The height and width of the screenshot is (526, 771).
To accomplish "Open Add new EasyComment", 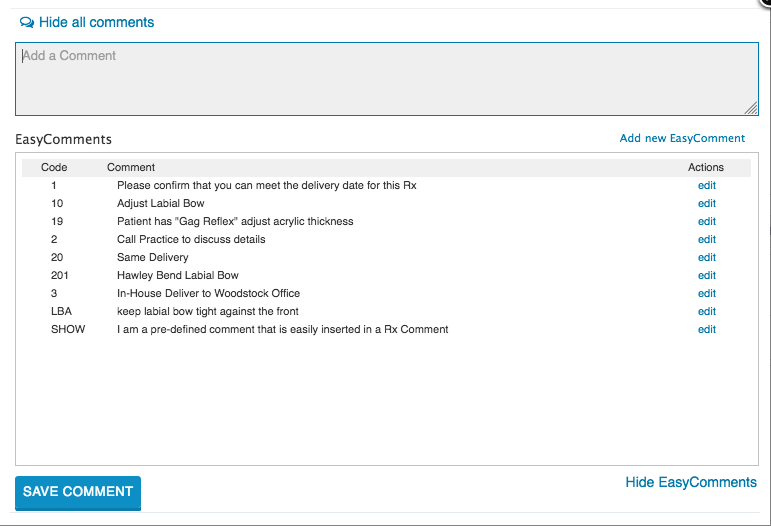I will pos(682,139).
